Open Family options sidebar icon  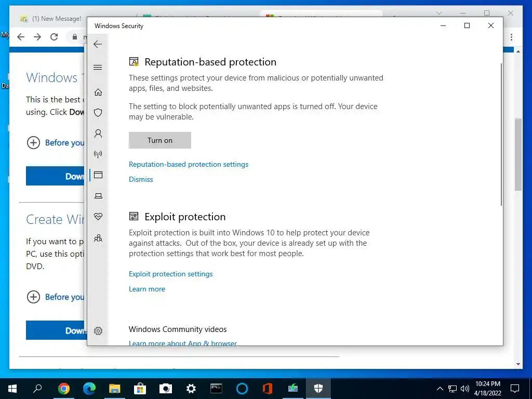tap(98, 238)
